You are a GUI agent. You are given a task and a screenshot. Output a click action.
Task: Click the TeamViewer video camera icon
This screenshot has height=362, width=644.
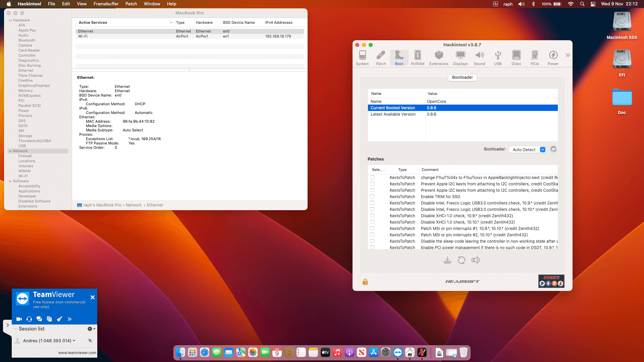click(x=19, y=319)
